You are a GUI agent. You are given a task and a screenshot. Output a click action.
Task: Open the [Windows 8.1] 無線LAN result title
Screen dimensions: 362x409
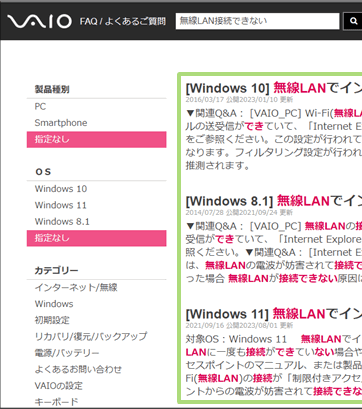coord(274,201)
